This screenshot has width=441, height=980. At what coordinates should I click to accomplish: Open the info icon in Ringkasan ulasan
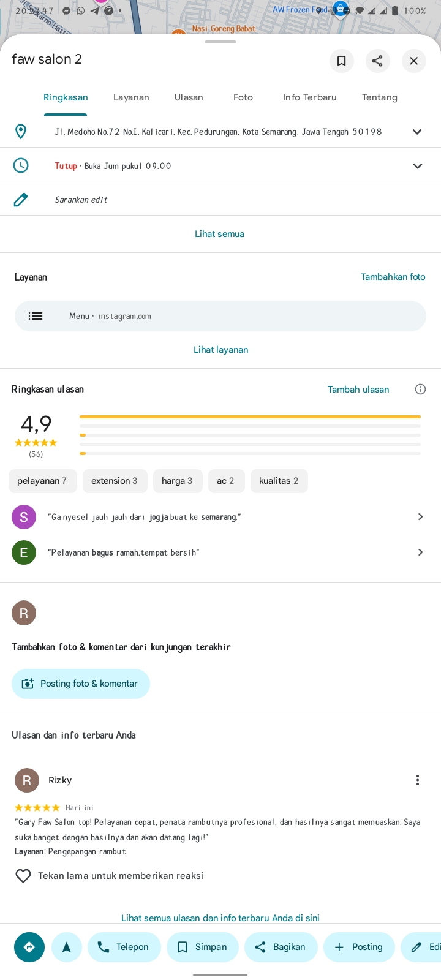(x=420, y=390)
